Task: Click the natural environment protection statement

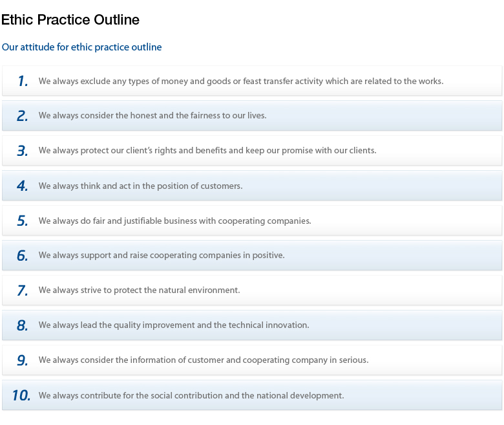Action: coord(139,290)
